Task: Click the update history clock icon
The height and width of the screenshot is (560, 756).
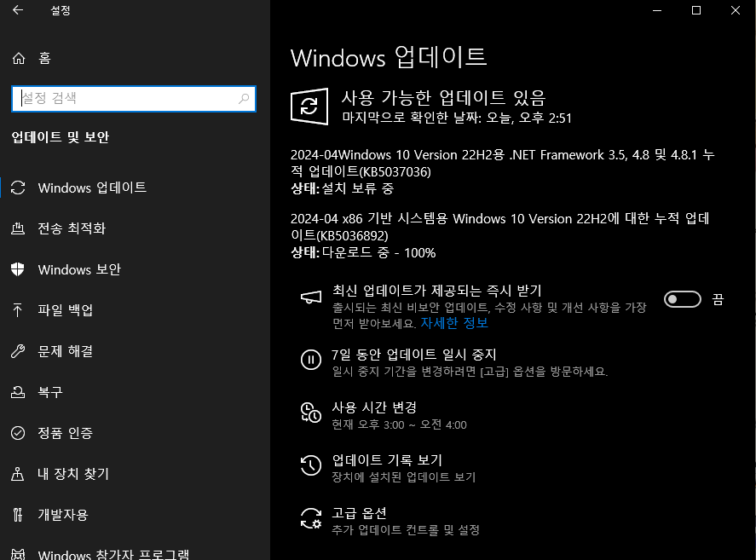Action: point(311,465)
